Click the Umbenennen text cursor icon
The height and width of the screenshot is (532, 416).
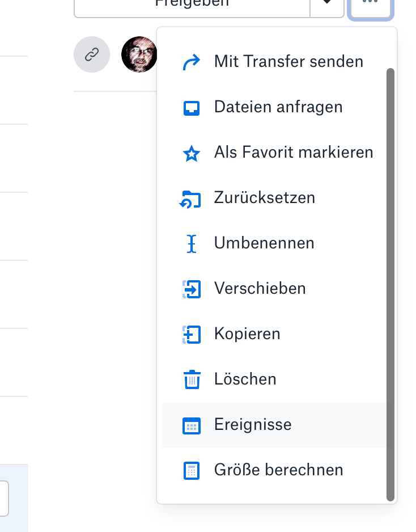tap(192, 244)
